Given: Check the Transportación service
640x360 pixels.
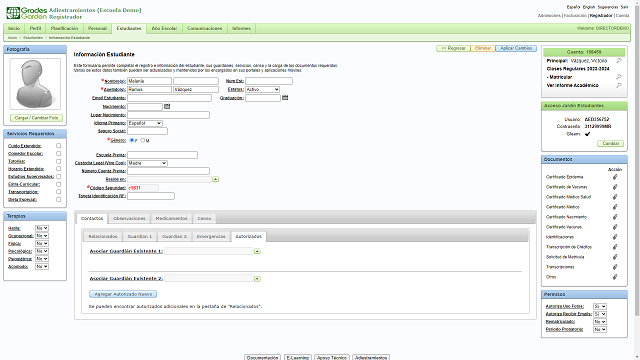Looking at the screenshot, I should [x=58, y=192].
